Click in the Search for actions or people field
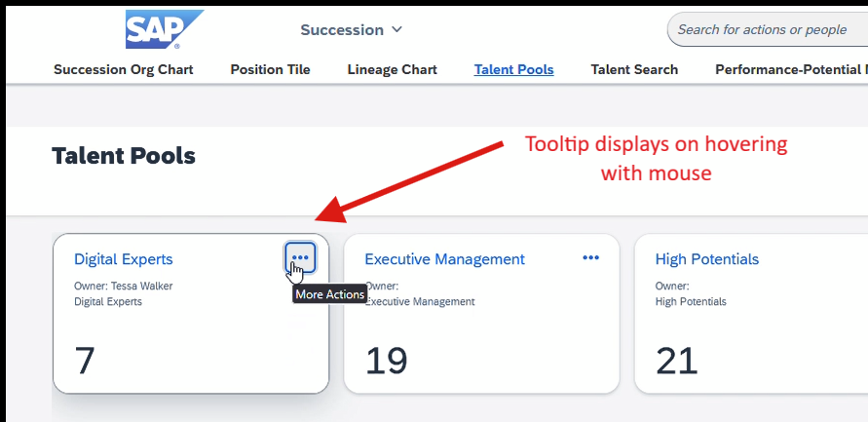This screenshot has height=422, width=868. [x=768, y=30]
